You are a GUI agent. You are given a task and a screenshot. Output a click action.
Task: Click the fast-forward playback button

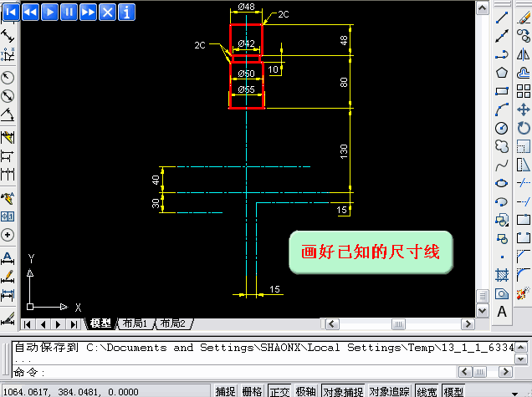pos(88,13)
